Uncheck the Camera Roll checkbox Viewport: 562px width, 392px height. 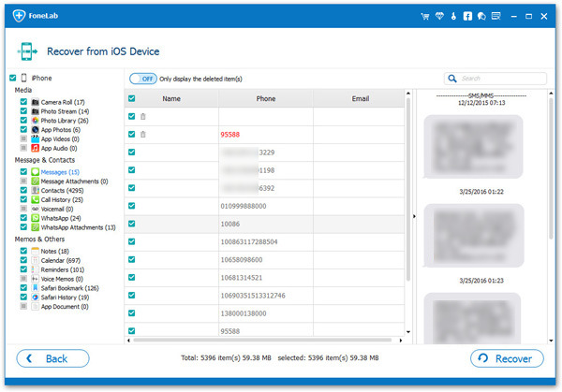pyautogui.click(x=23, y=102)
